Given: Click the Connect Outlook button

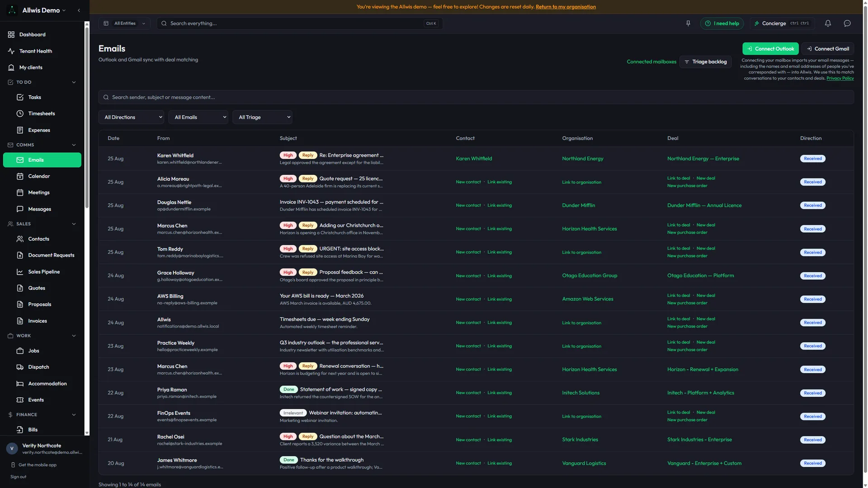Looking at the screenshot, I should [x=770, y=49].
